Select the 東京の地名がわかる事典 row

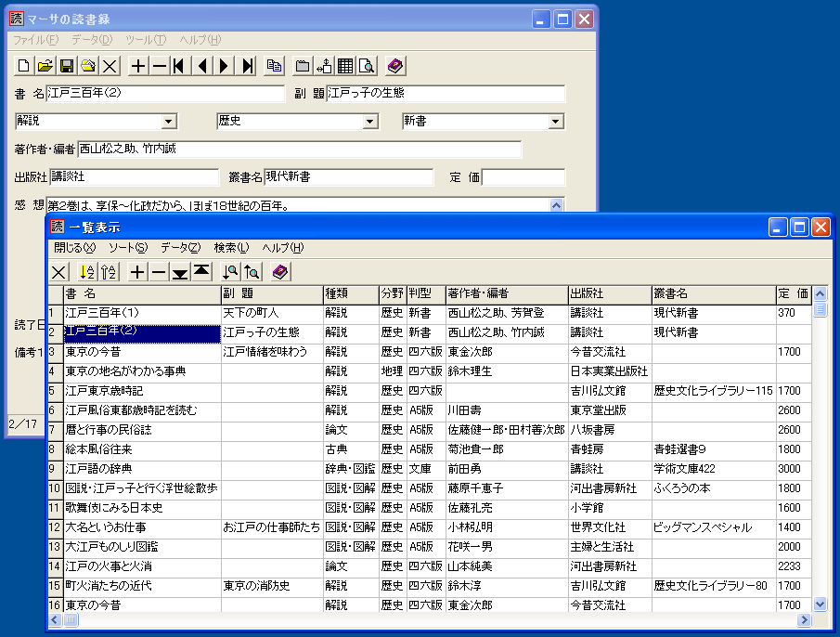[x=430, y=371]
